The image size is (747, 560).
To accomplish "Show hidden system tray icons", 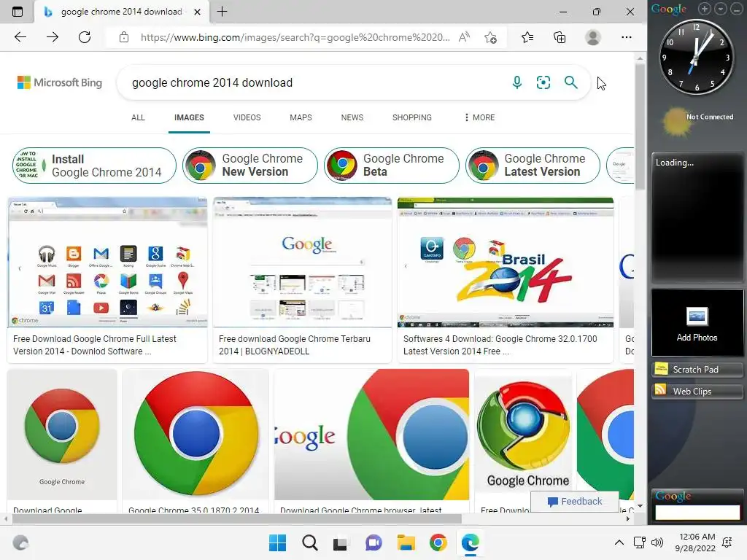I will (x=619, y=542).
